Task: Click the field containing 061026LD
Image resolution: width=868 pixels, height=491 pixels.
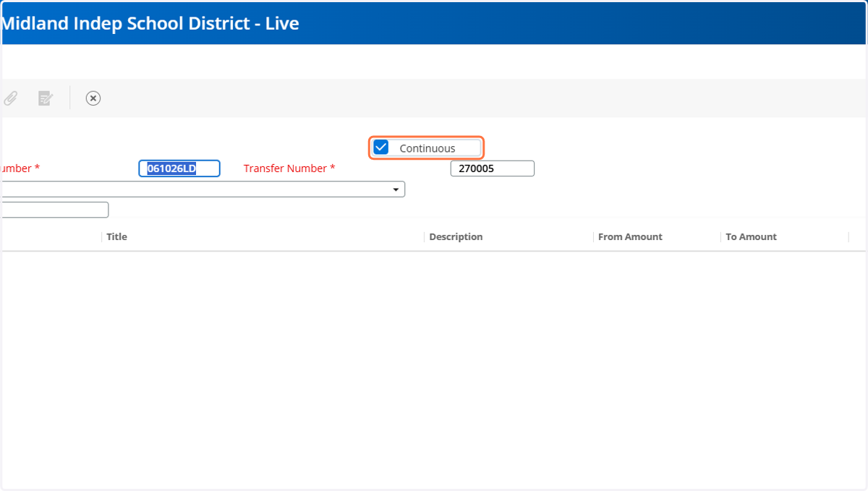Action: [x=179, y=168]
